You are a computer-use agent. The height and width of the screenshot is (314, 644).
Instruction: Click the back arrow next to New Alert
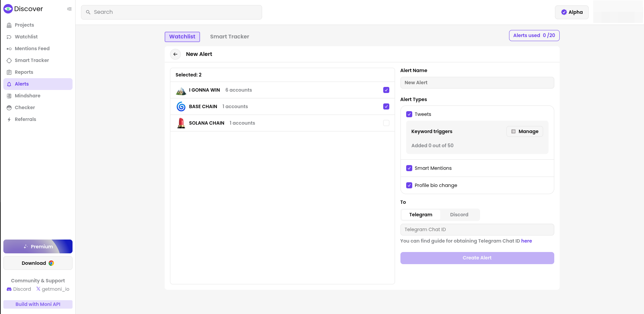pos(175,54)
